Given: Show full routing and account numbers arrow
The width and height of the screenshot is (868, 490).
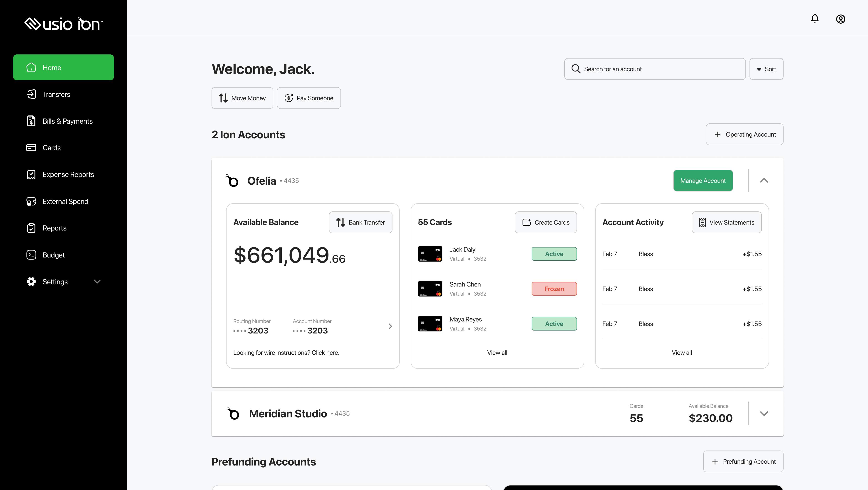Looking at the screenshot, I should pyautogui.click(x=390, y=326).
